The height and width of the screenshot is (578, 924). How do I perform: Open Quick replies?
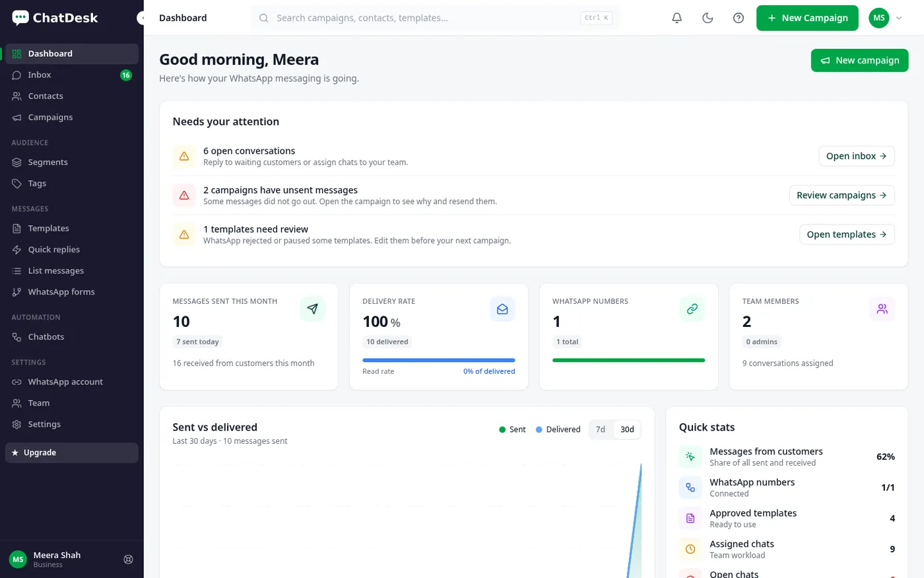[72, 249]
